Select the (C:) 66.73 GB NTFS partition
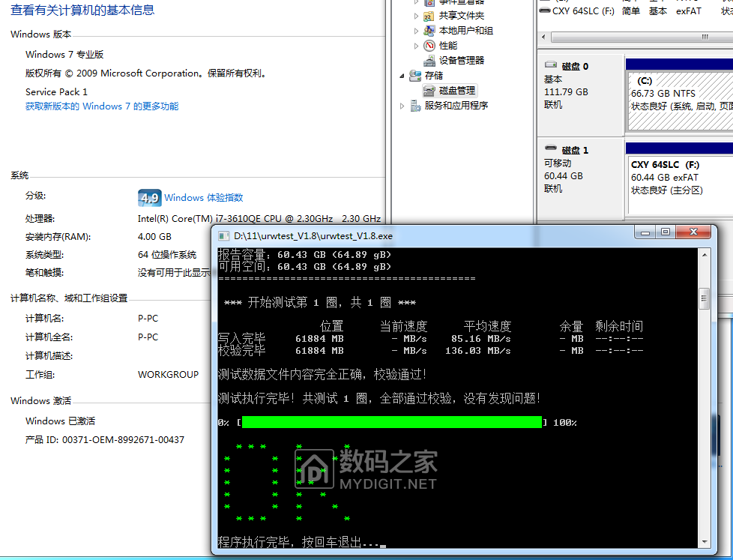This screenshot has width=733, height=560. click(x=681, y=100)
